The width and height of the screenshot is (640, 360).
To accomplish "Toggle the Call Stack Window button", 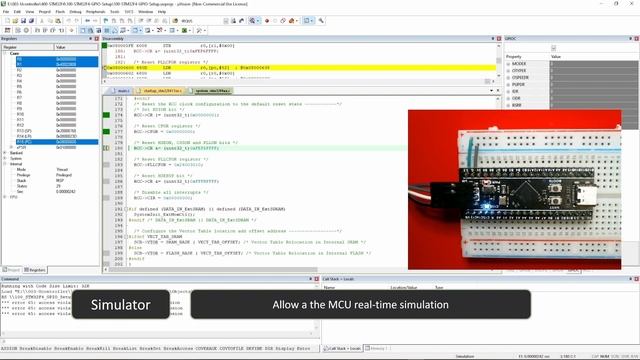I will (115, 30).
